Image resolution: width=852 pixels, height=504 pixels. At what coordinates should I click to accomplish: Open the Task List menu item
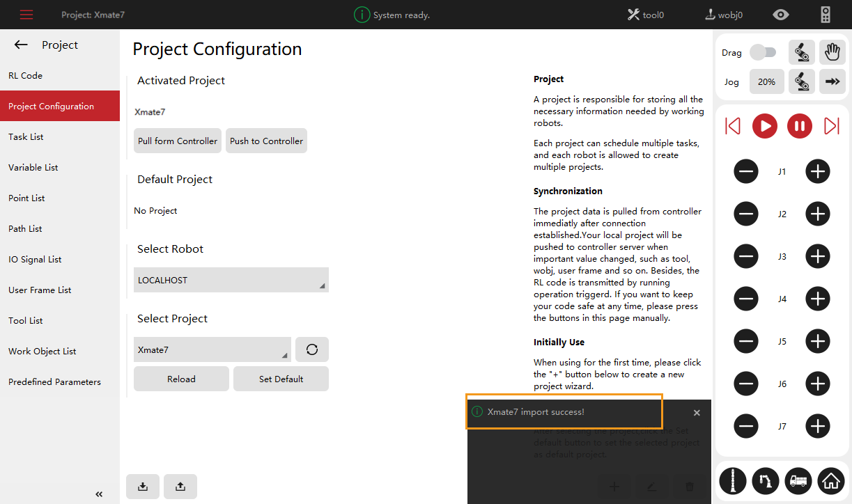pos(26,137)
